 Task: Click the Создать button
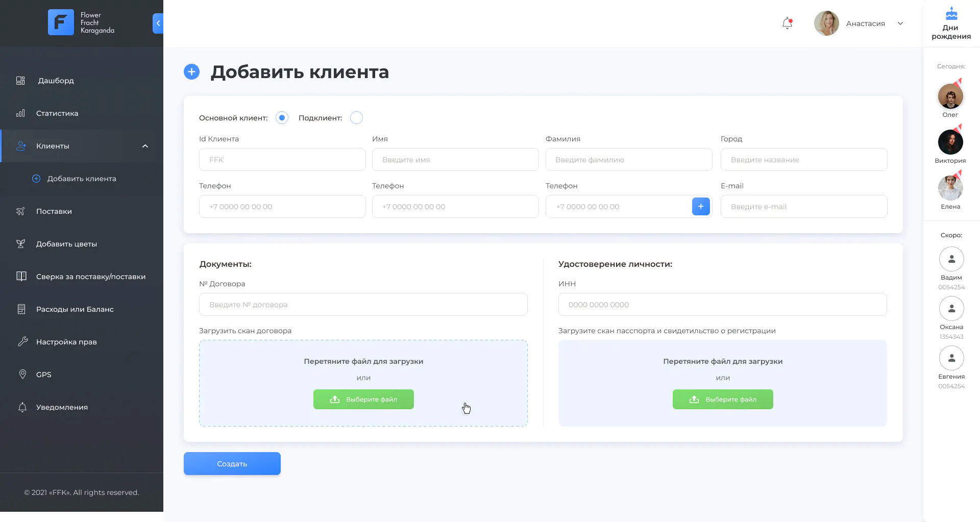point(232,464)
